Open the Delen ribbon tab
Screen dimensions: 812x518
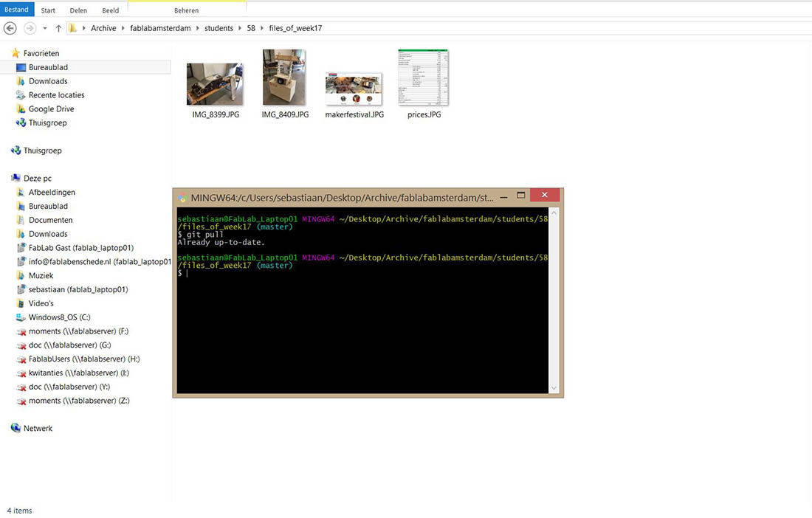79,10
